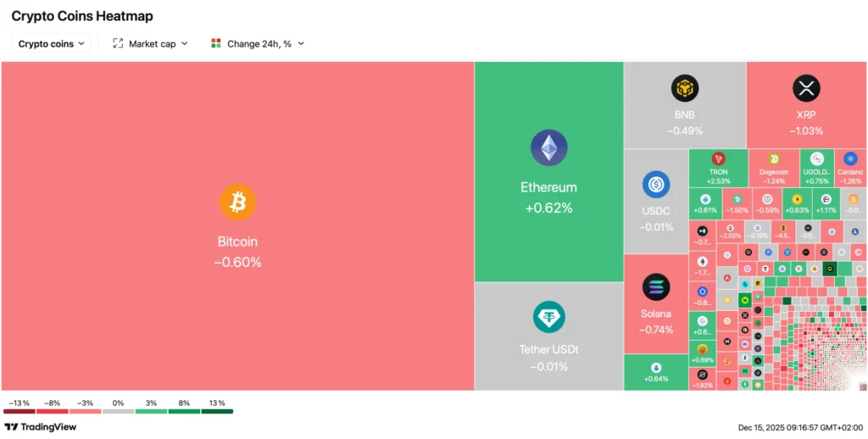Click the Dogecoin icon
Viewport: 868px width, 439px height.
pyautogui.click(x=773, y=158)
